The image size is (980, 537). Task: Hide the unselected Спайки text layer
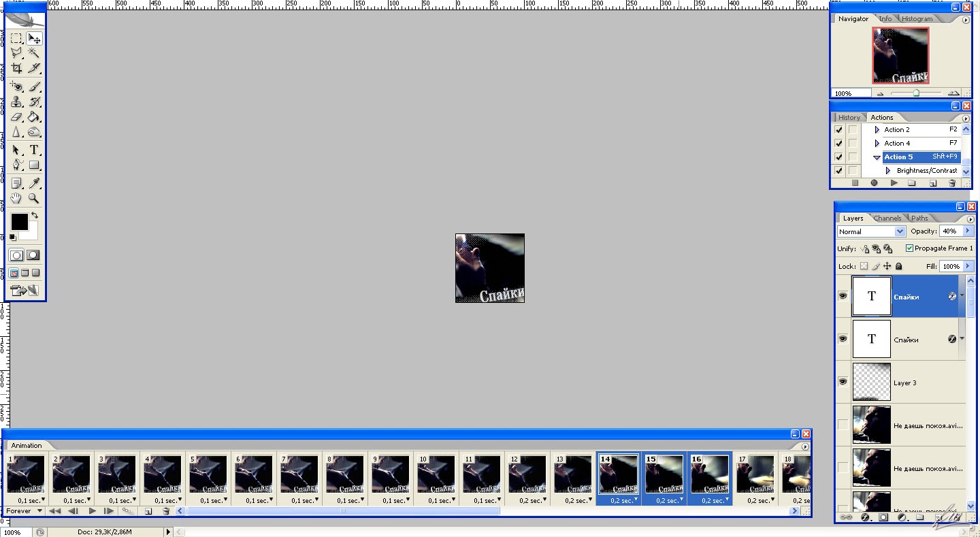pos(843,339)
